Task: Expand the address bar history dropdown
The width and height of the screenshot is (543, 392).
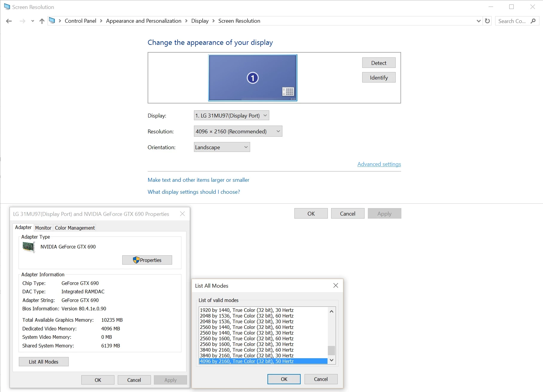Action: point(478,21)
